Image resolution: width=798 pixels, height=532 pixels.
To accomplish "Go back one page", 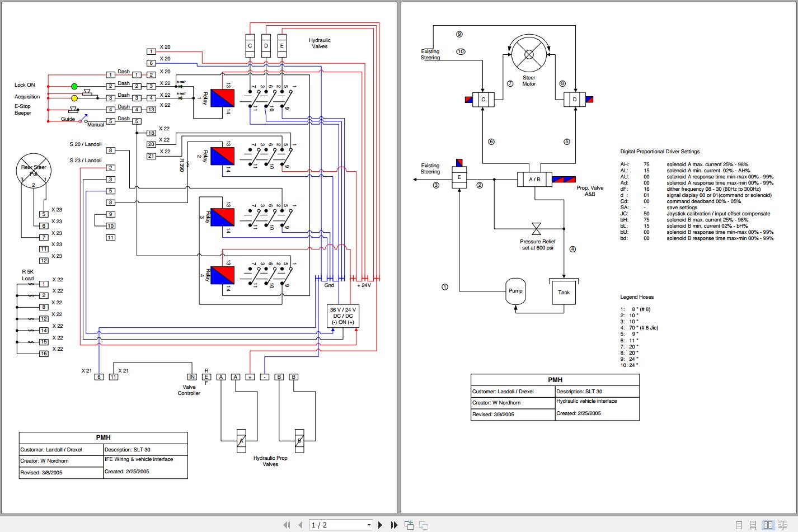I will [x=301, y=525].
